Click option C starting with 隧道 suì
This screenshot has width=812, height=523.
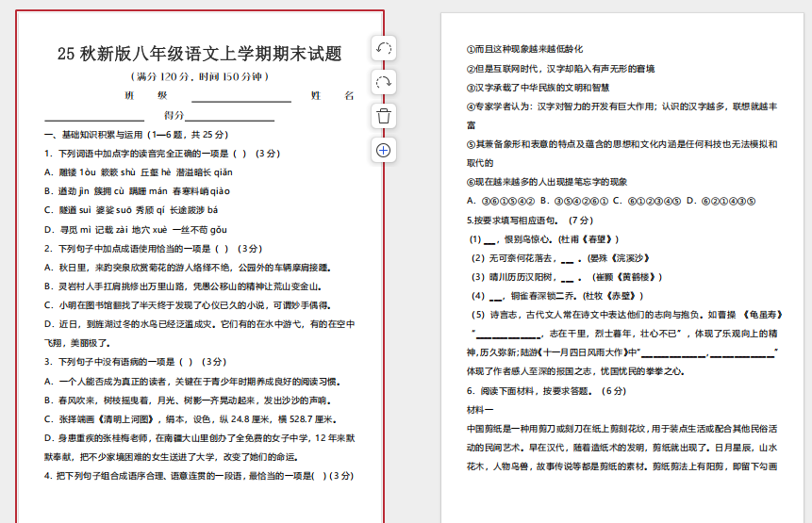(x=131, y=210)
